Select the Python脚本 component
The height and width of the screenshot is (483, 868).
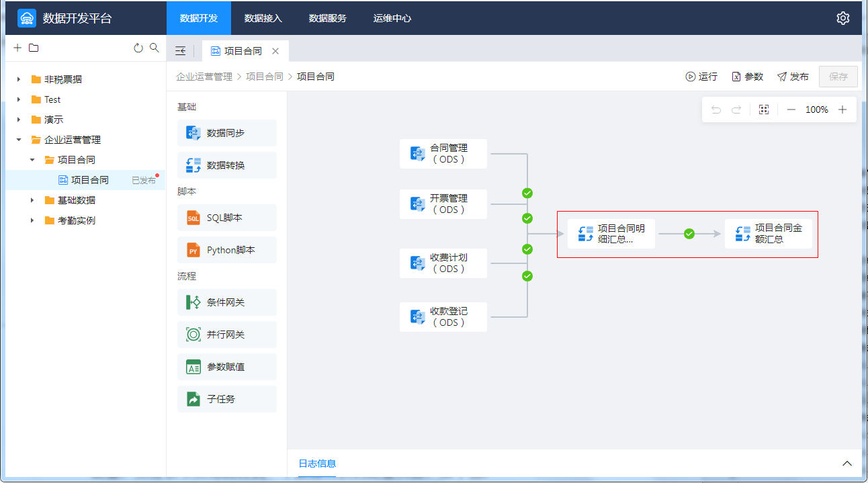click(x=227, y=250)
